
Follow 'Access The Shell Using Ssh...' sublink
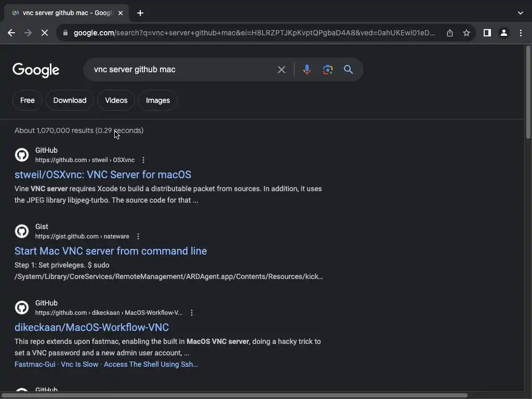click(151, 364)
